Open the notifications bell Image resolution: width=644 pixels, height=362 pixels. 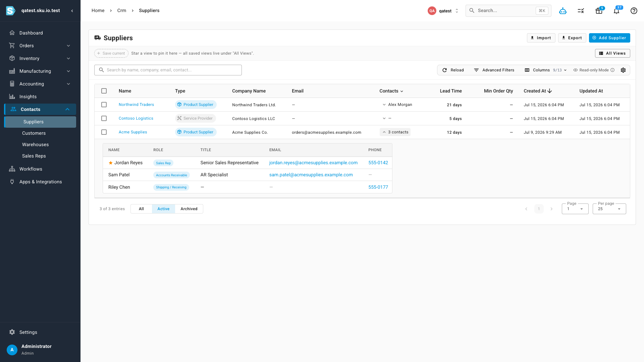pos(616,11)
